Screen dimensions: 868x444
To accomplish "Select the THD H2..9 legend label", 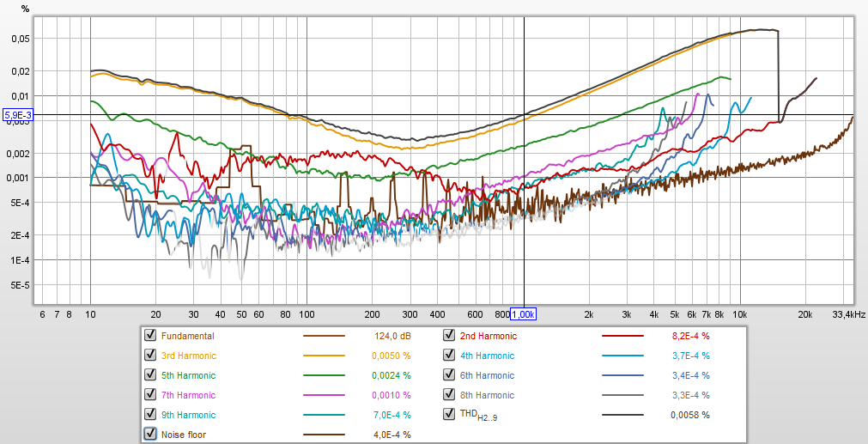I will click(479, 415).
